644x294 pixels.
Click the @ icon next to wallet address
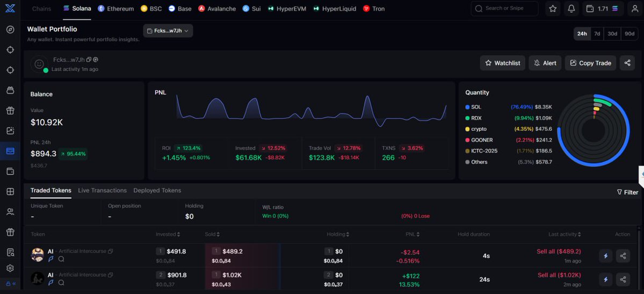point(95,60)
